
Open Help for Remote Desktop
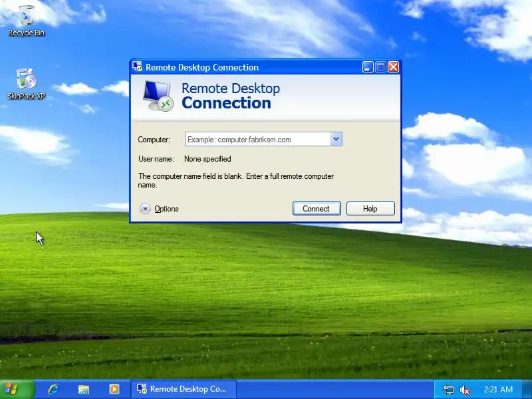pos(370,209)
